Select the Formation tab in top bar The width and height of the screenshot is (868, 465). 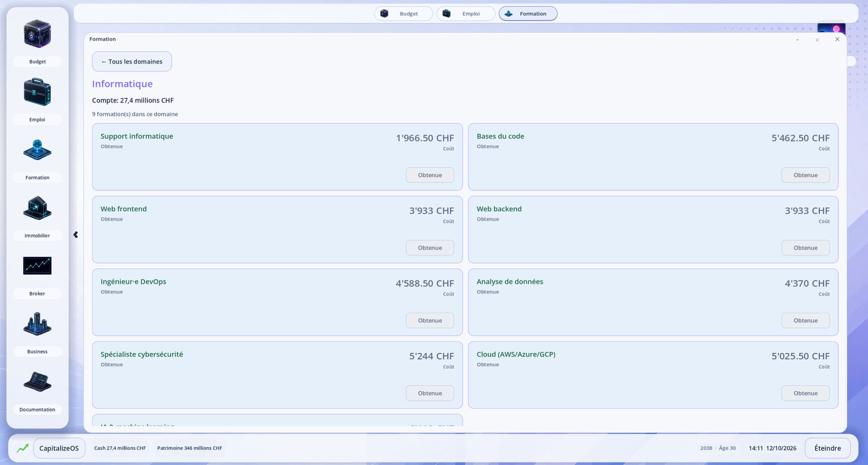(x=528, y=14)
